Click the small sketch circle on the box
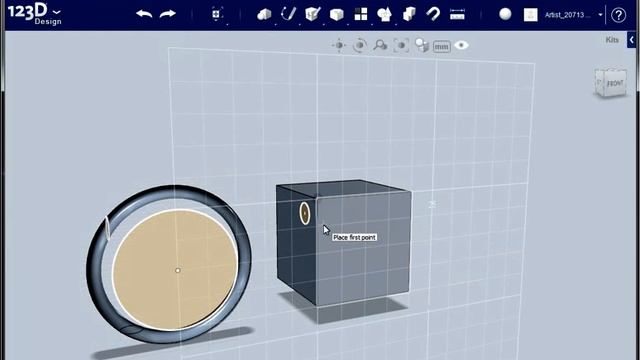The width and height of the screenshot is (640, 360). pos(304,213)
